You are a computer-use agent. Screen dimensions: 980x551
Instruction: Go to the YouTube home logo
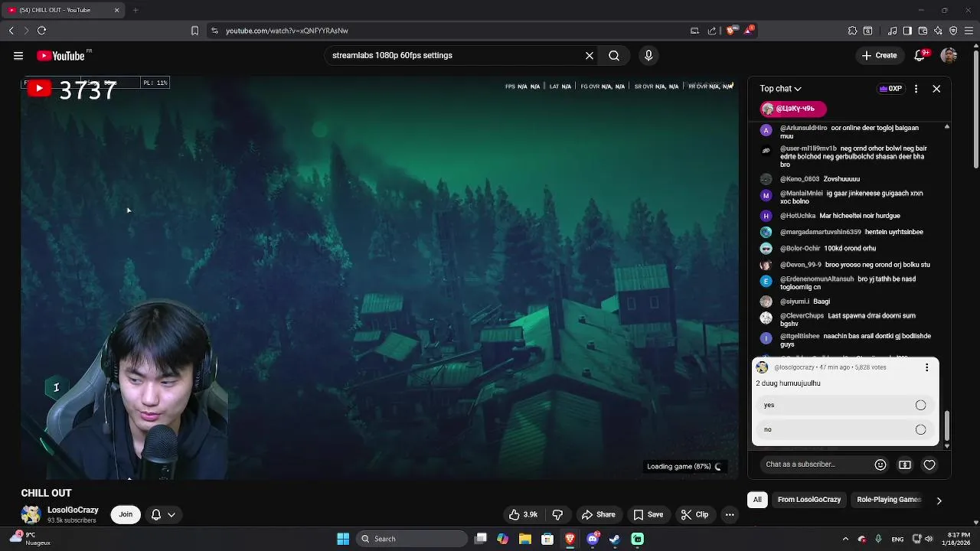60,56
